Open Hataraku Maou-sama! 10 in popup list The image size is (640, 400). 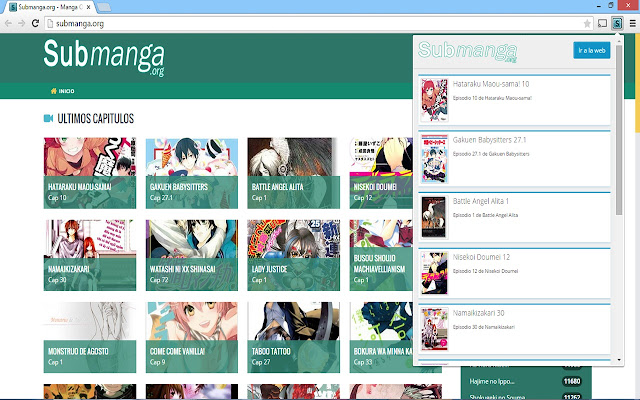[514, 100]
